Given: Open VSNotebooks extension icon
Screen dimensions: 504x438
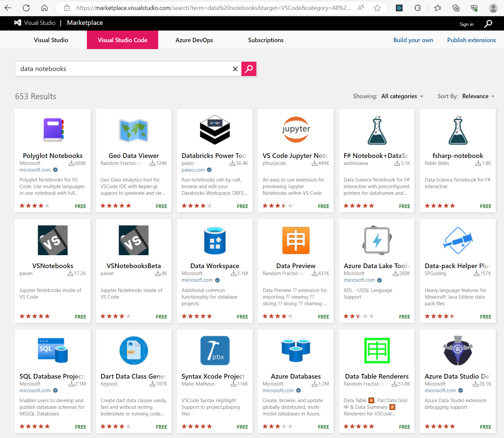Looking at the screenshot, I should coord(53,240).
